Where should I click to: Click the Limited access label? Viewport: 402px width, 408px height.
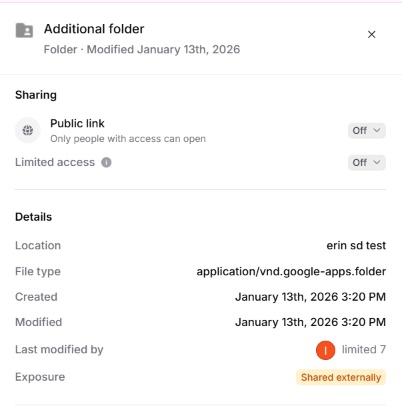pyautogui.click(x=55, y=162)
